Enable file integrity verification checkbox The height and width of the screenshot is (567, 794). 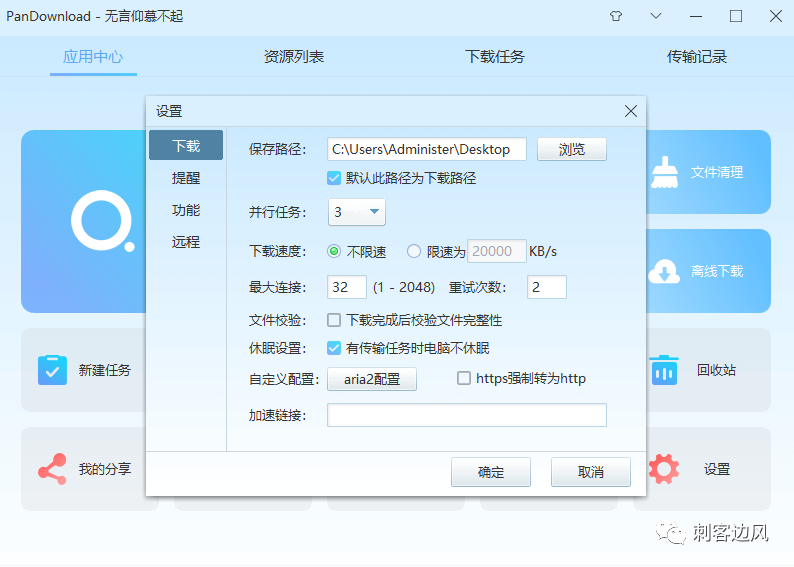click(x=334, y=320)
